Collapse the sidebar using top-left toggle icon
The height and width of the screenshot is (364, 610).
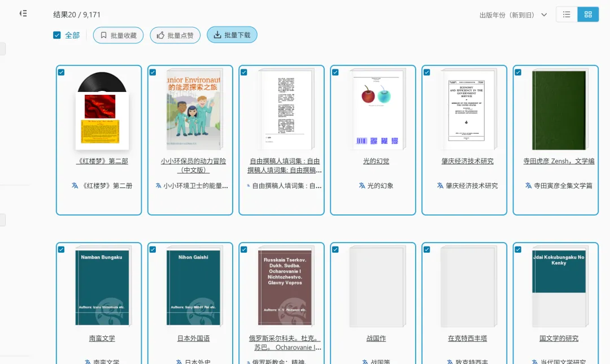[x=23, y=14]
